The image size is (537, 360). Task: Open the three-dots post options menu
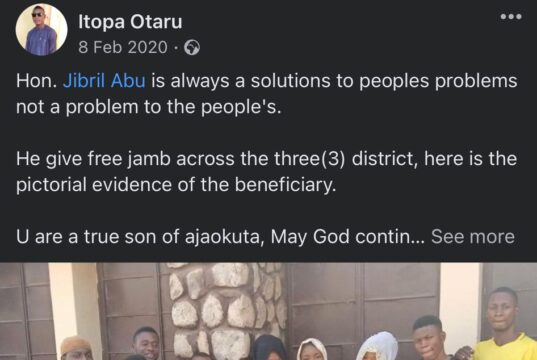511,16
